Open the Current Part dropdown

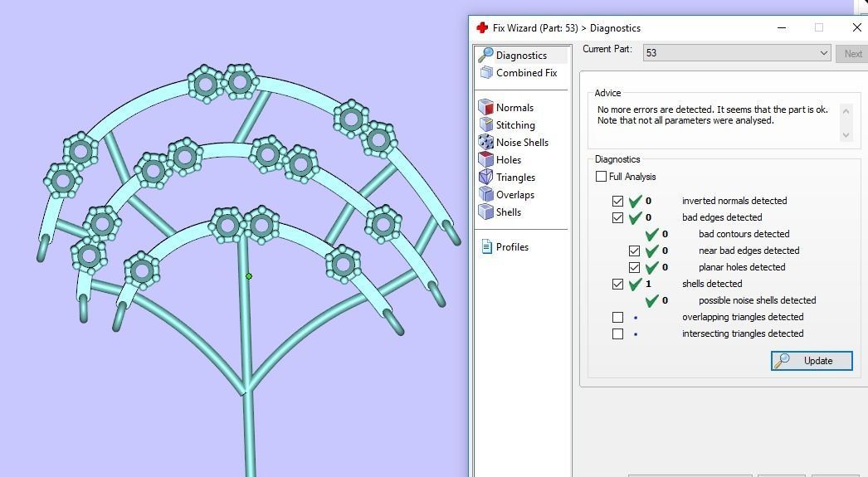pos(737,52)
